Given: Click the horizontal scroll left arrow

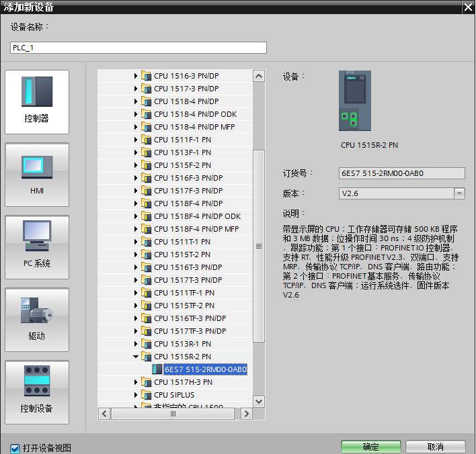Looking at the screenshot, I should click(x=104, y=414).
